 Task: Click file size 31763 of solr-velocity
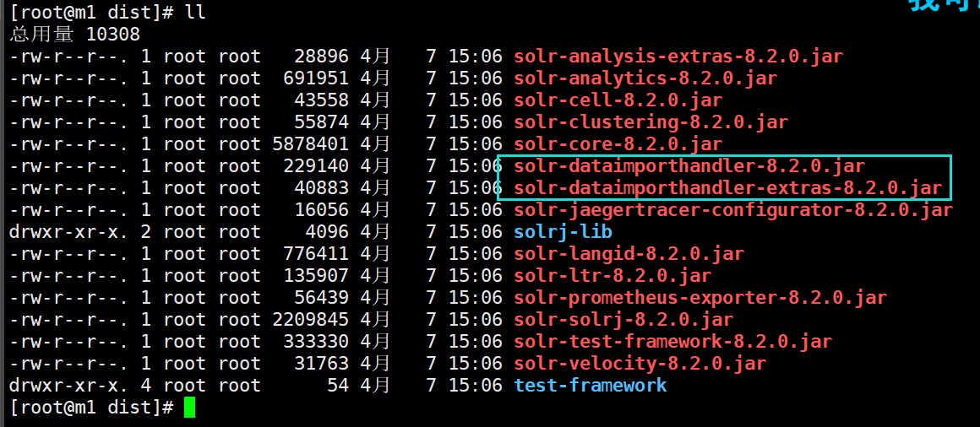tap(321, 364)
